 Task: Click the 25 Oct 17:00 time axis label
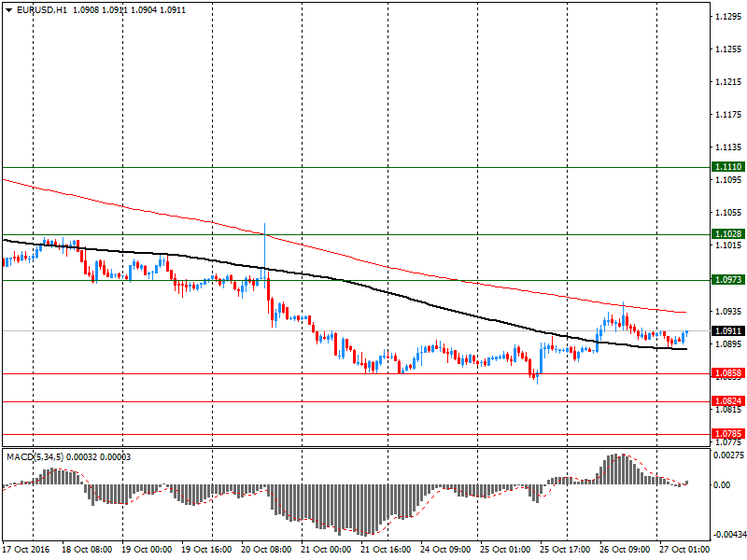pyautogui.click(x=565, y=550)
